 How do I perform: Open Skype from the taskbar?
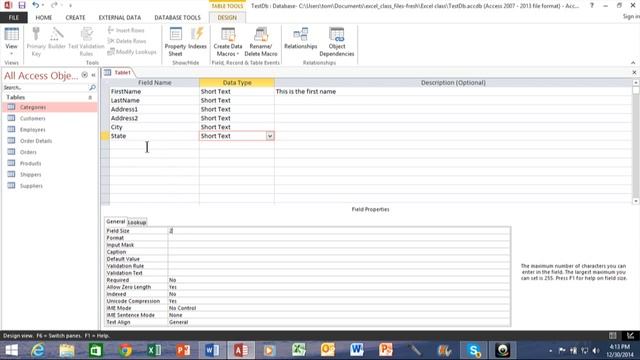473,350
